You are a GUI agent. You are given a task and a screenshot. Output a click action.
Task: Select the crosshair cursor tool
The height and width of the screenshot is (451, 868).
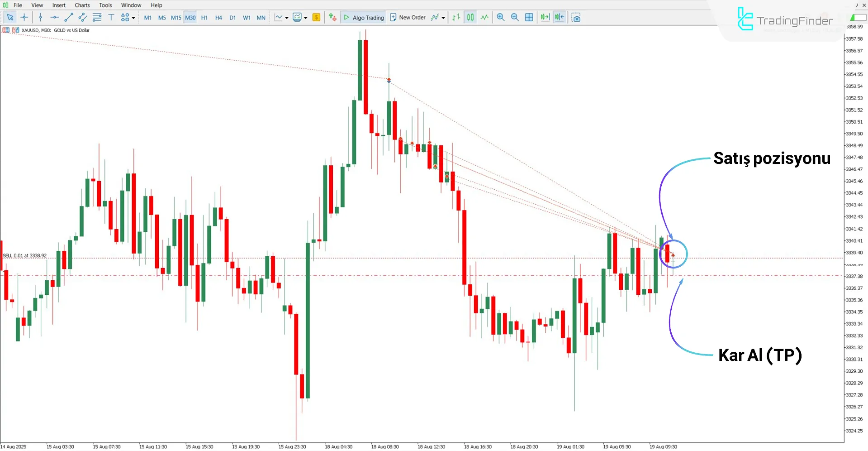tap(24, 17)
